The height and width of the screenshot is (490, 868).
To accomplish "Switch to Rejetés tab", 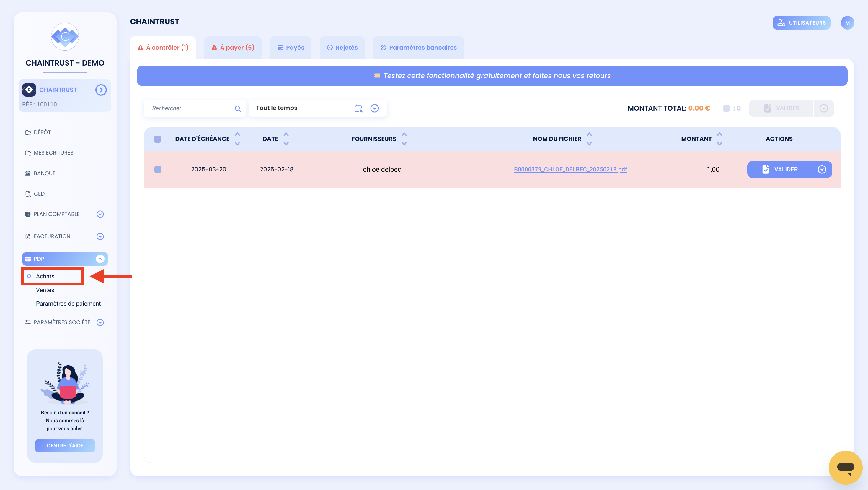I will [342, 48].
